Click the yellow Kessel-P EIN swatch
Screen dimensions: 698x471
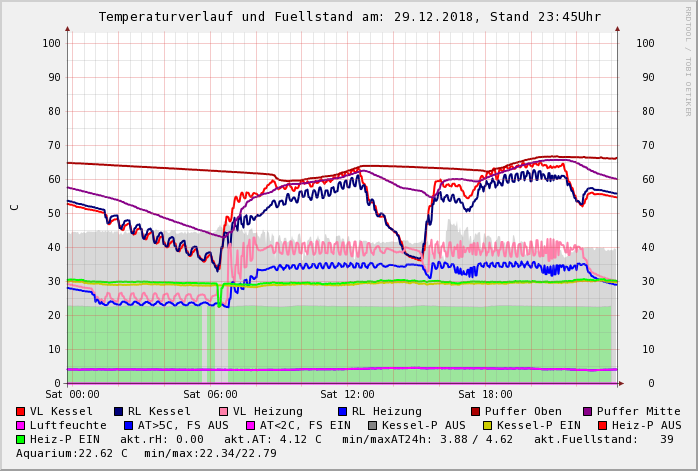click(476, 425)
